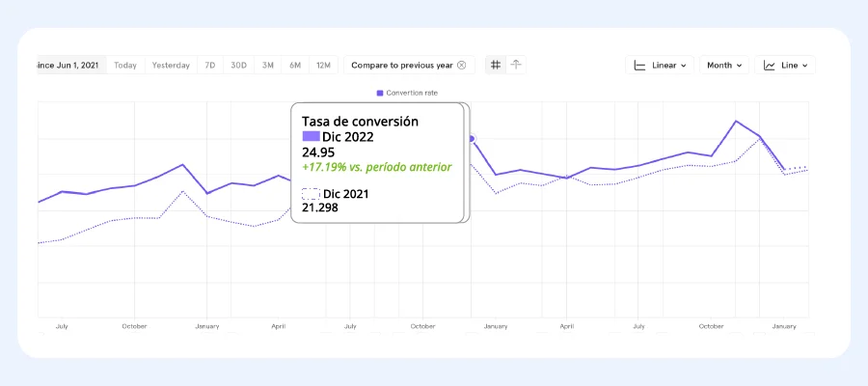
Task: Select the Today date range
Action: 125,66
